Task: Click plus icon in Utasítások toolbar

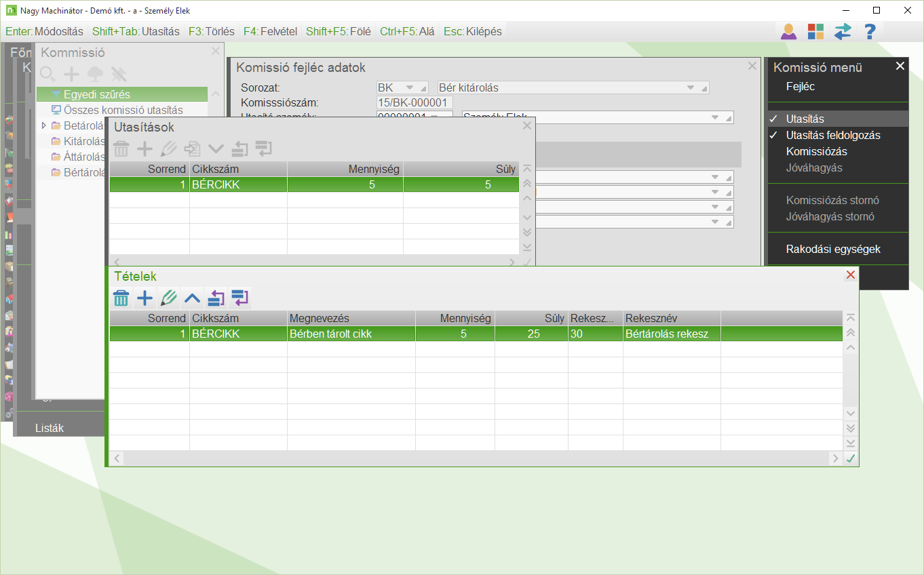Action: pyautogui.click(x=145, y=148)
